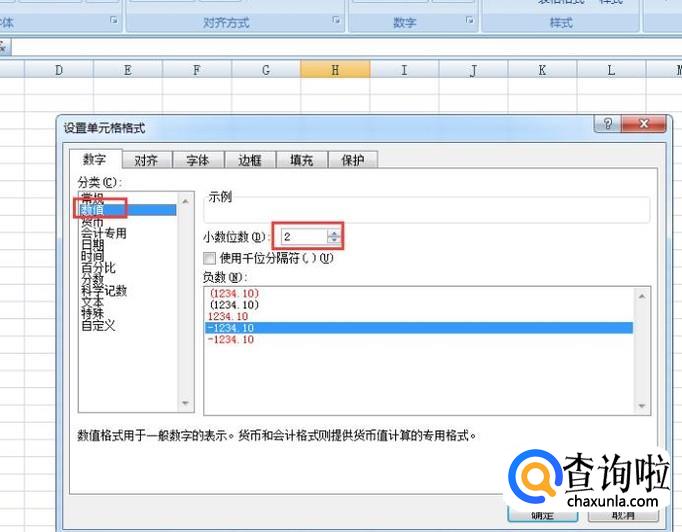Open the 填充 tab

(x=301, y=160)
